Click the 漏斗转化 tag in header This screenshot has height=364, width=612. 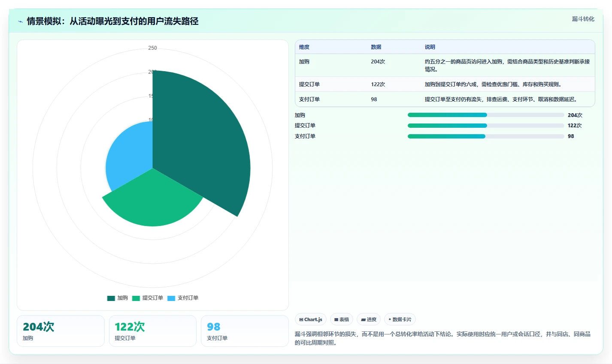pos(583,19)
